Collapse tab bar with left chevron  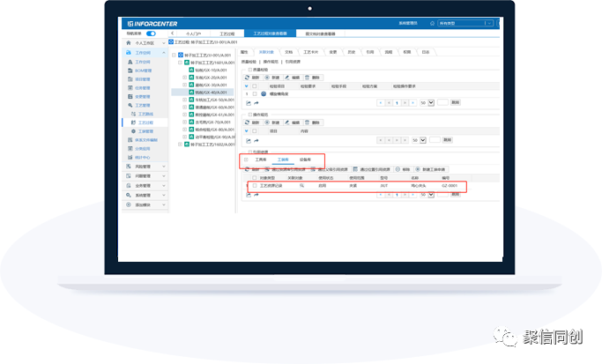pyautogui.click(x=173, y=33)
